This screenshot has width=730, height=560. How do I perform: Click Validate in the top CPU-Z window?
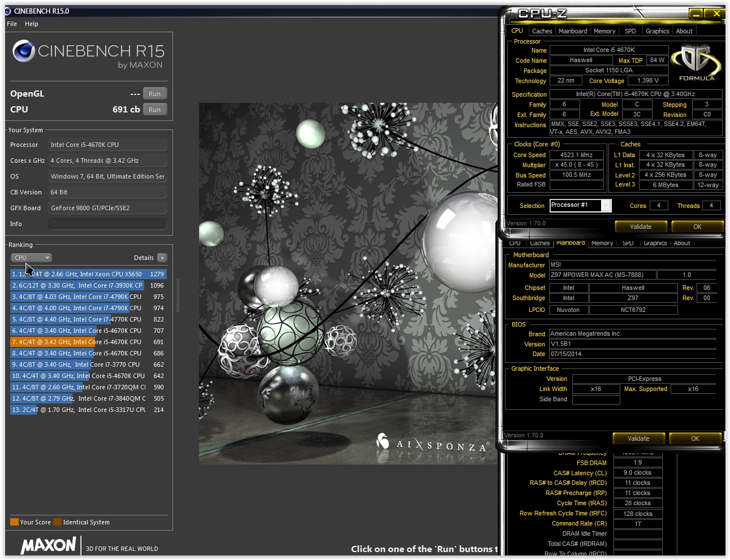point(641,227)
